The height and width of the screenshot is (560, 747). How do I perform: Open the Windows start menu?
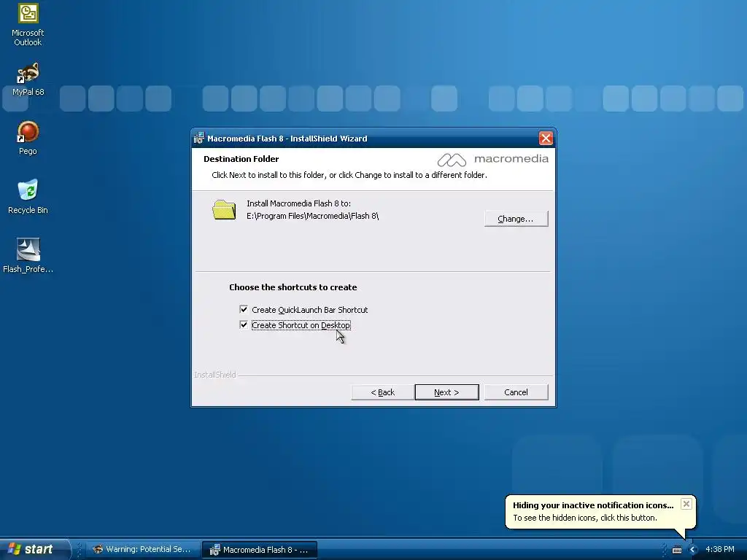pyautogui.click(x=34, y=549)
